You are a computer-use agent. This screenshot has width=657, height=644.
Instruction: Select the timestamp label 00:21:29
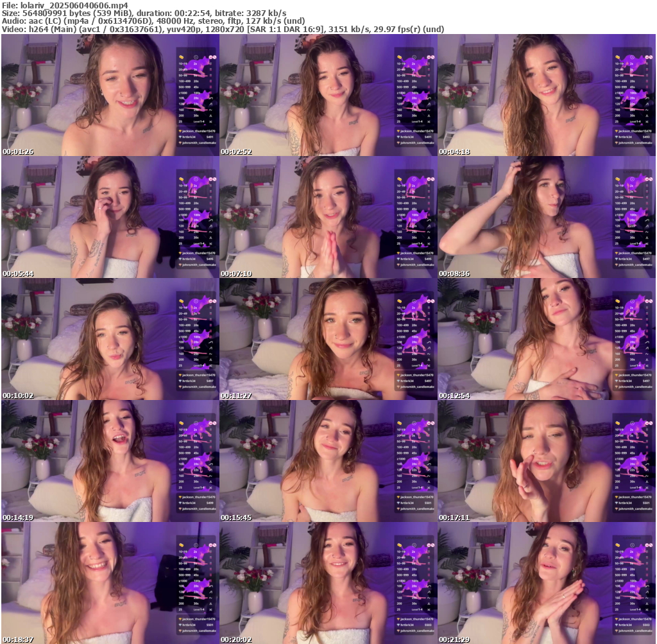point(455,640)
